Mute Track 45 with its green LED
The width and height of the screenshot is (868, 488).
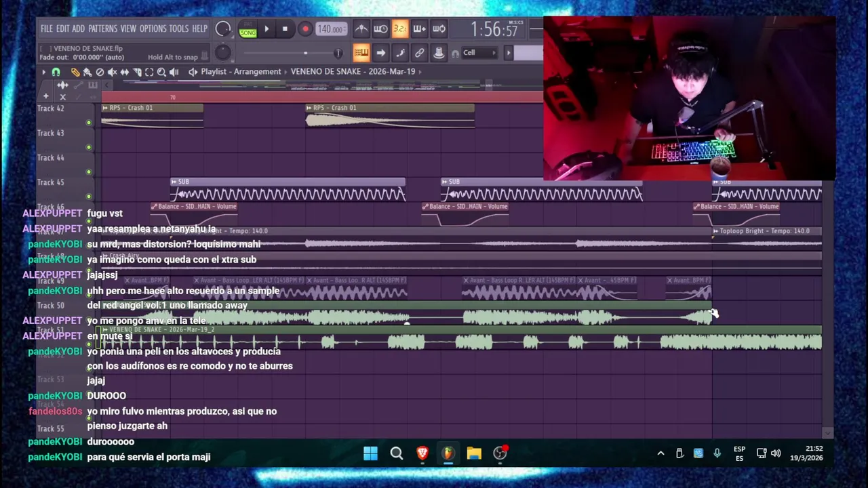[88, 197]
